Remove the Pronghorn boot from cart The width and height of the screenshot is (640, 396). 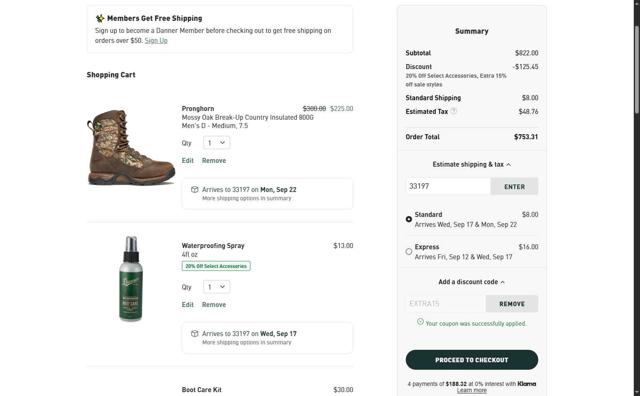click(x=214, y=160)
